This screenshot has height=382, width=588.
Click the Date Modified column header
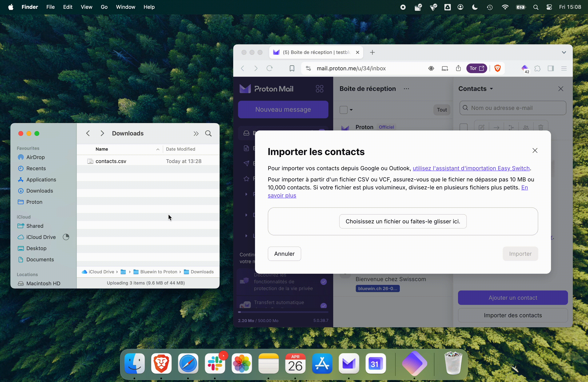point(180,149)
